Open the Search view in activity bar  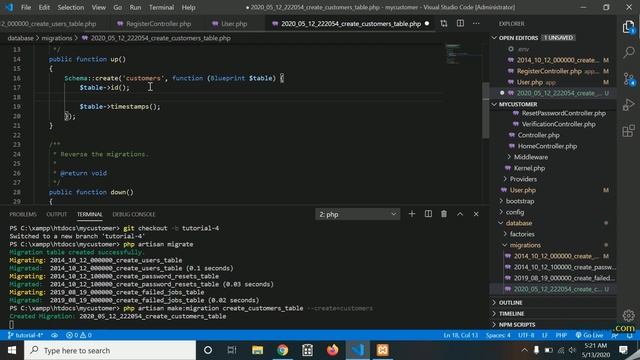(x=629, y=52)
